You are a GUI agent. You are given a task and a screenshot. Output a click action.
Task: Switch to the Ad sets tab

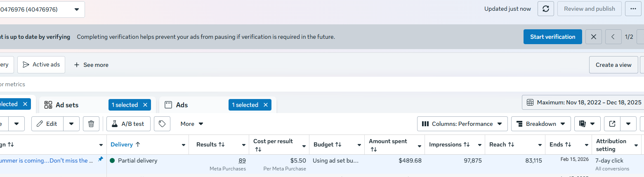pos(67,105)
